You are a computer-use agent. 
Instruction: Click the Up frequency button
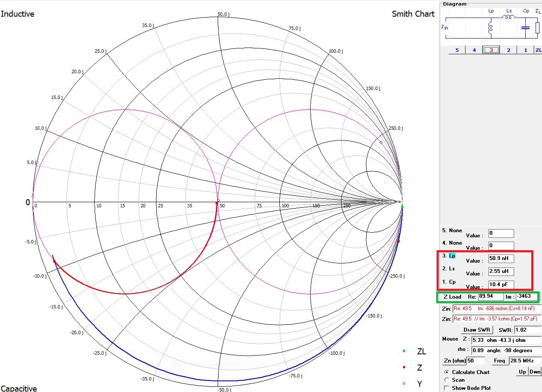(x=522, y=372)
